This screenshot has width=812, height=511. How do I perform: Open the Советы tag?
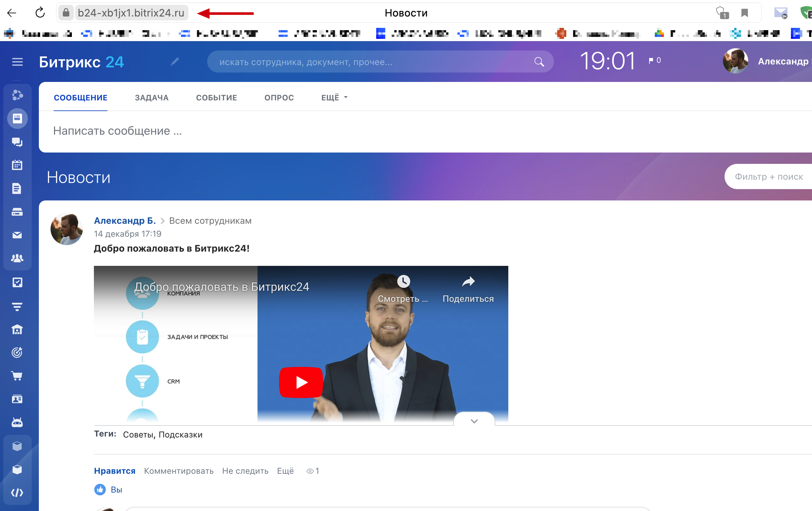coord(138,435)
